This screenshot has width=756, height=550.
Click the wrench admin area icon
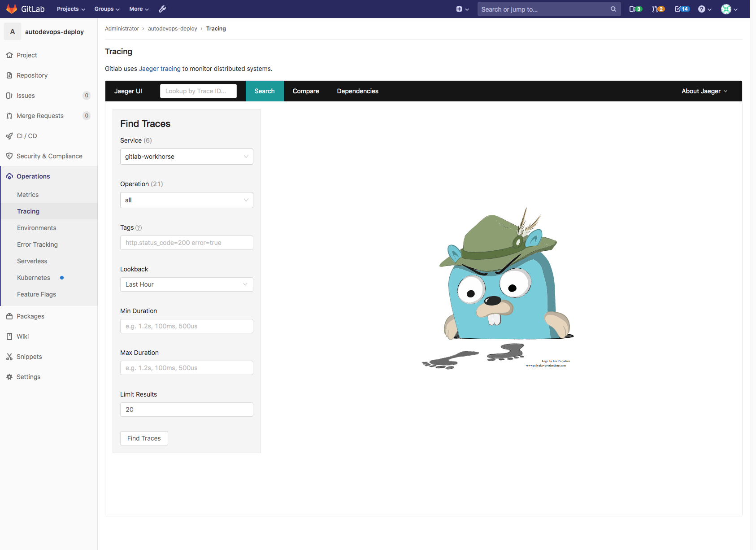(162, 9)
